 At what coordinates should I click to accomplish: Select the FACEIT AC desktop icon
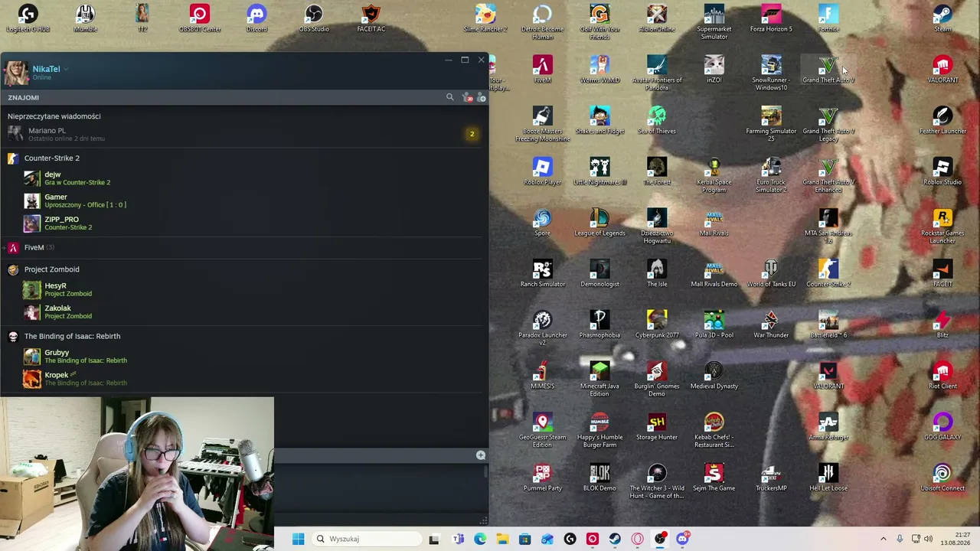coord(371,18)
